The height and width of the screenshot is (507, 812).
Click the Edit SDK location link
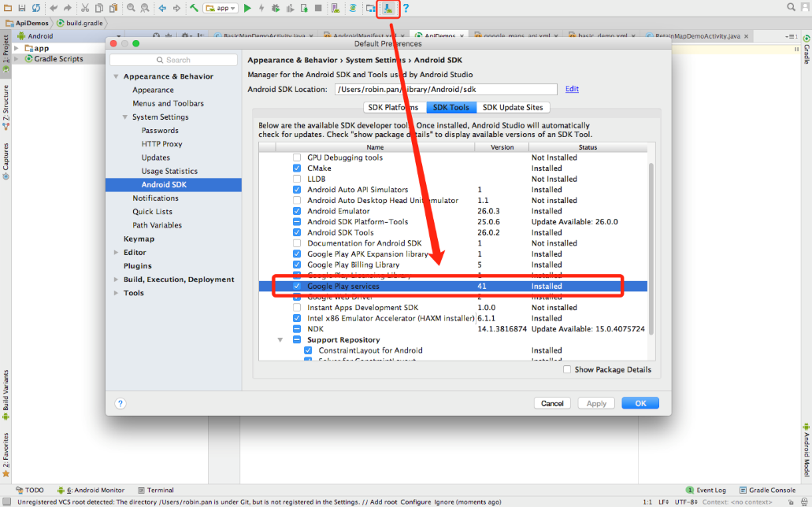point(572,88)
